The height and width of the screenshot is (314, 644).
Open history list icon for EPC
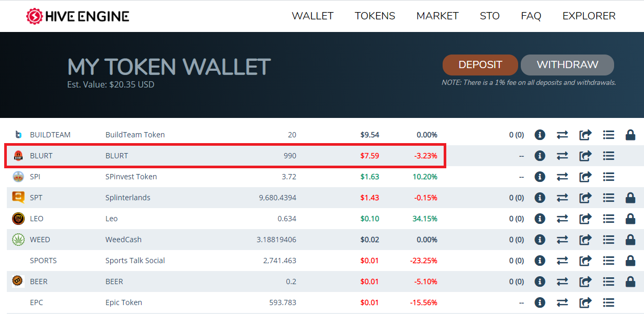(608, 302)
